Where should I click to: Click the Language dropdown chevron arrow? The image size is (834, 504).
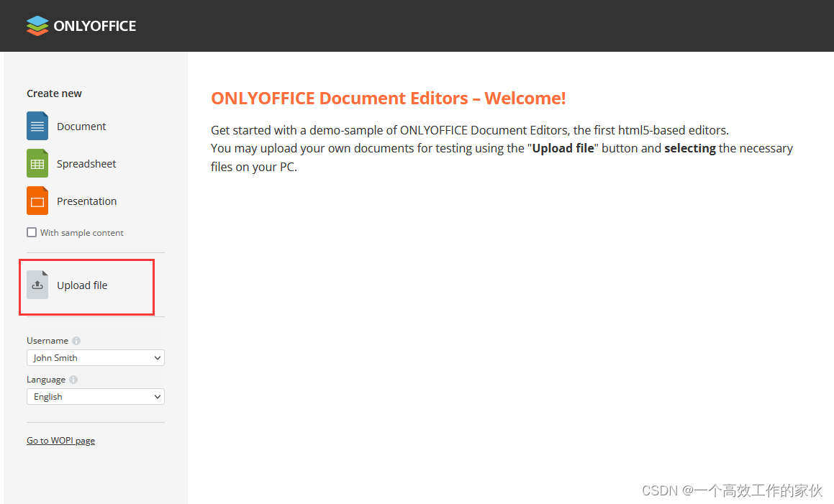click(x=159, y=396)
